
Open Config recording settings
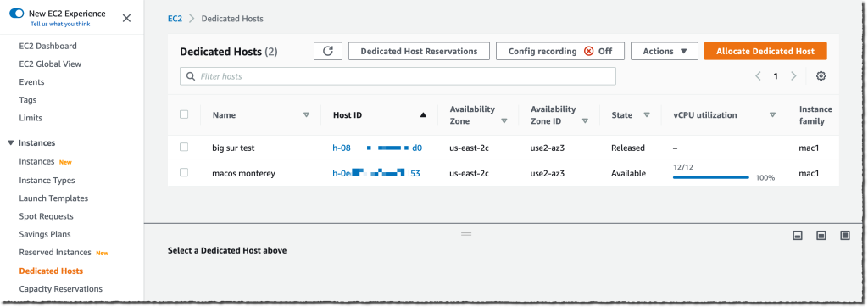[x=560, y=51]
